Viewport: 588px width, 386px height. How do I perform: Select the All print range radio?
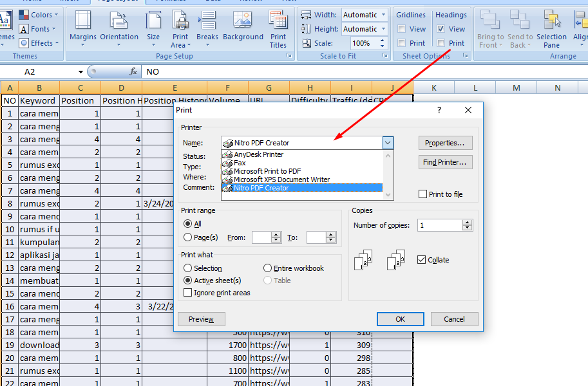click(x=187, y=224)
